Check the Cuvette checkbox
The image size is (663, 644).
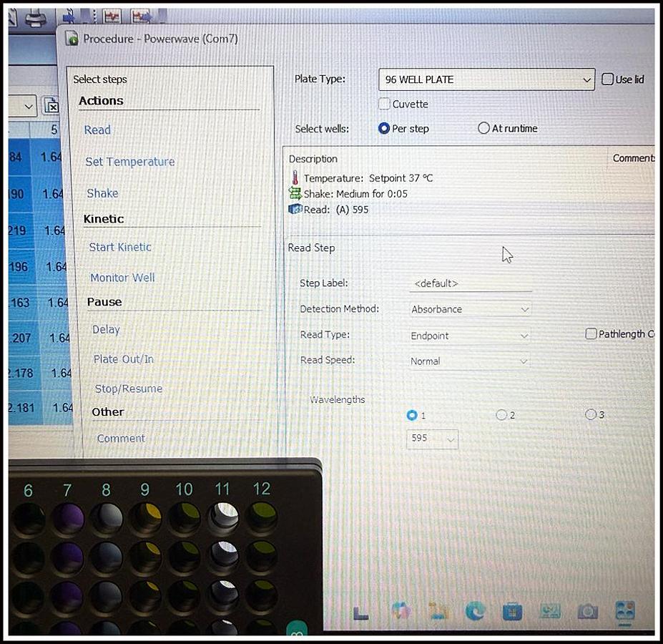tap(385, 104)
